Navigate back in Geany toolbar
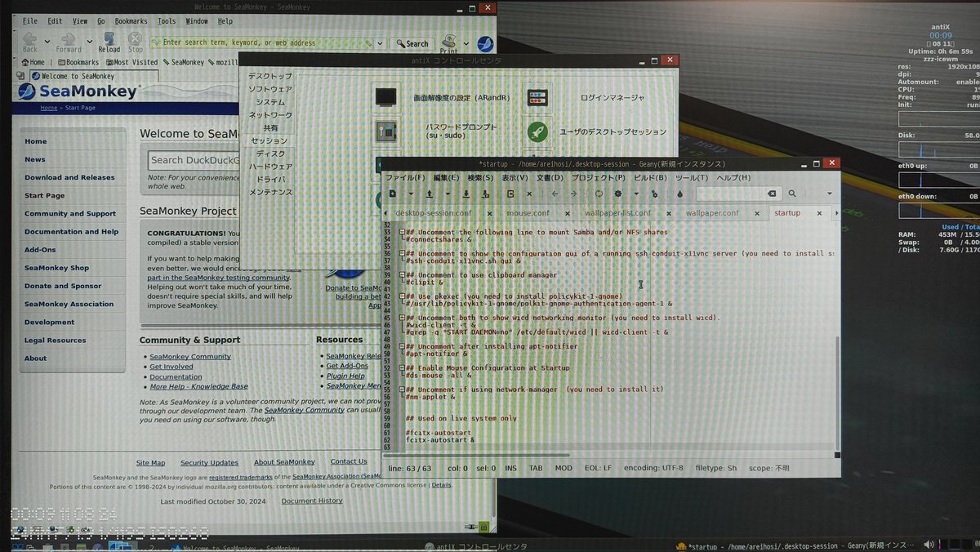The height and width of the screenshot is (552, 980). click(555, 194)
